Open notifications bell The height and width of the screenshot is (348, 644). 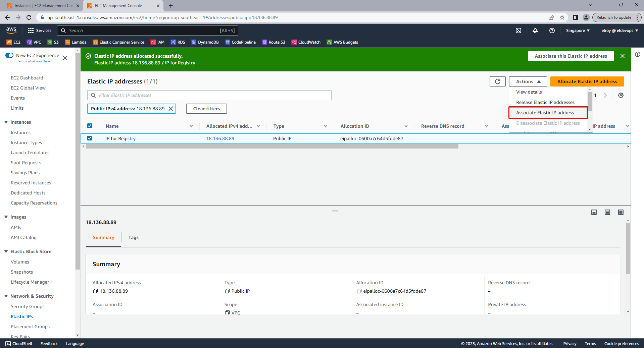535,31
